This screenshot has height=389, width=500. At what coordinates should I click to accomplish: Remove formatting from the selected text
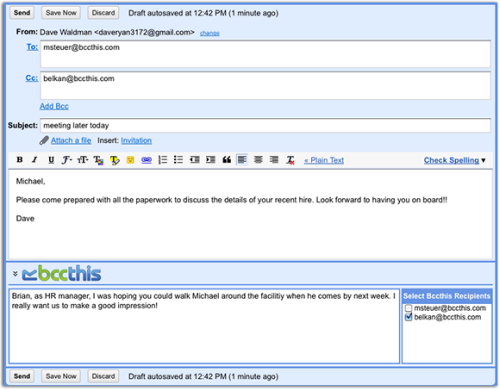290,160
